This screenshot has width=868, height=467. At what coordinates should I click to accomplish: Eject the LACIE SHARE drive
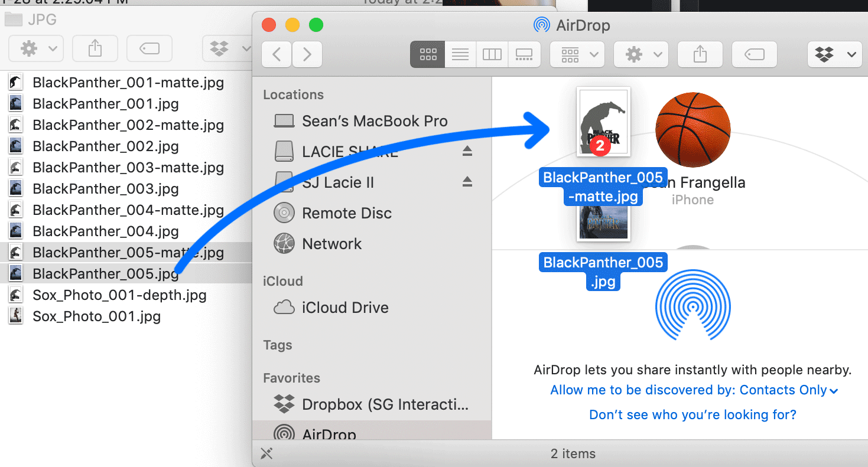pyautogui.click(x=467, y=151)
